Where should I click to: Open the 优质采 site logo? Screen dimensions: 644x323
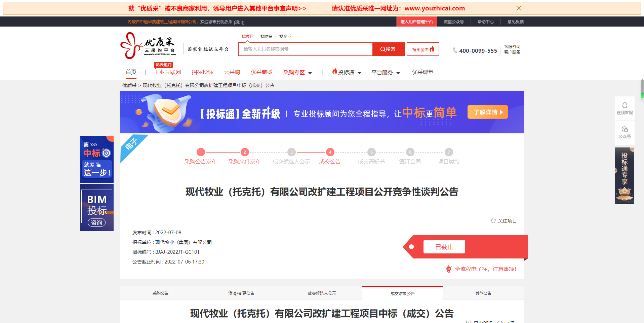[x=148, y=46]
